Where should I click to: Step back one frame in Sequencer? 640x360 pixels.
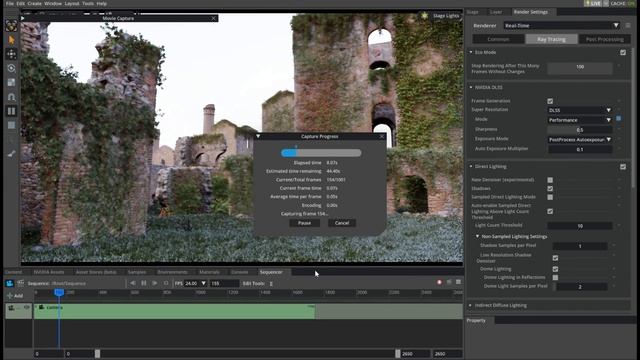coord(133,283)
